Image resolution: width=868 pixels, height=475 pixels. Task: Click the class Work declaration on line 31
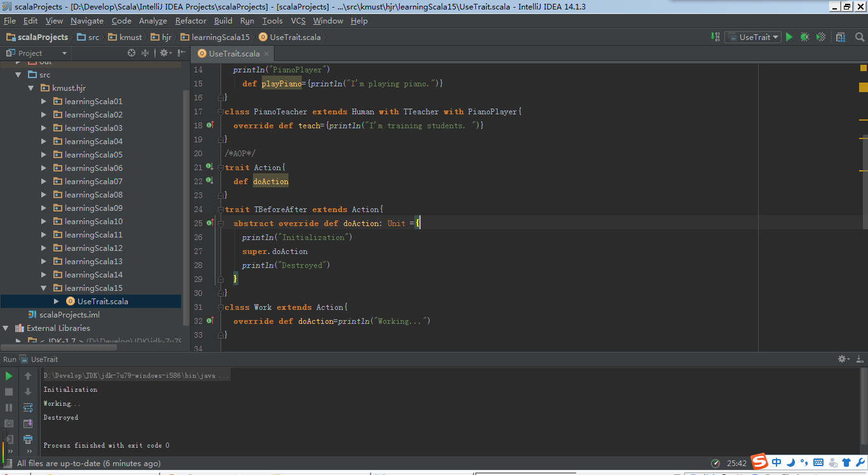286,307
